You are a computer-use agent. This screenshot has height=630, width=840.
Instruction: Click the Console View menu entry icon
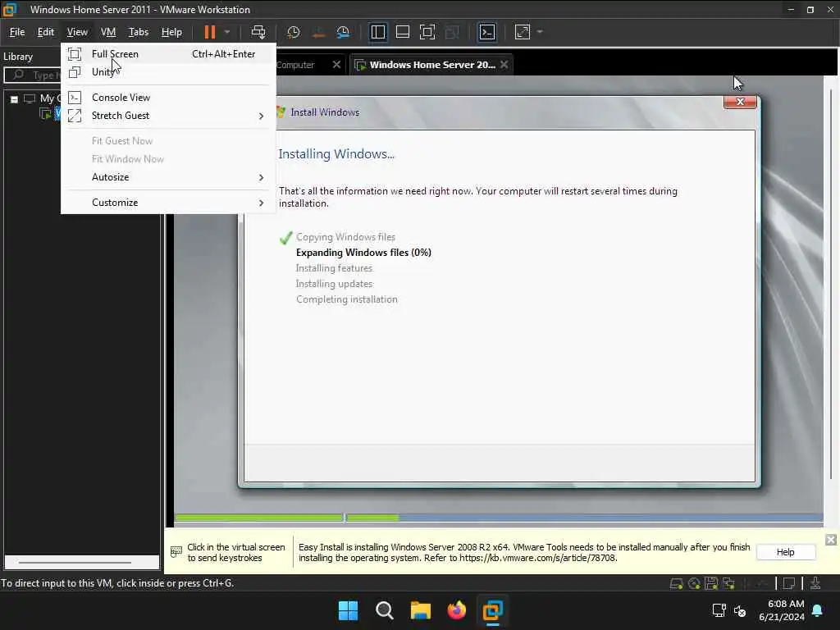coord(75,98)
